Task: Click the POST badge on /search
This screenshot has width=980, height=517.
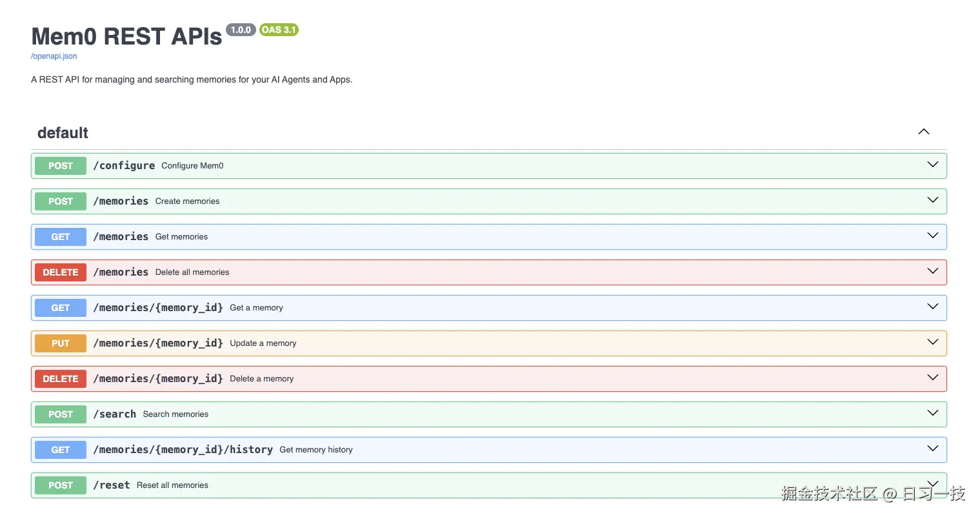Action: point(60,414)
